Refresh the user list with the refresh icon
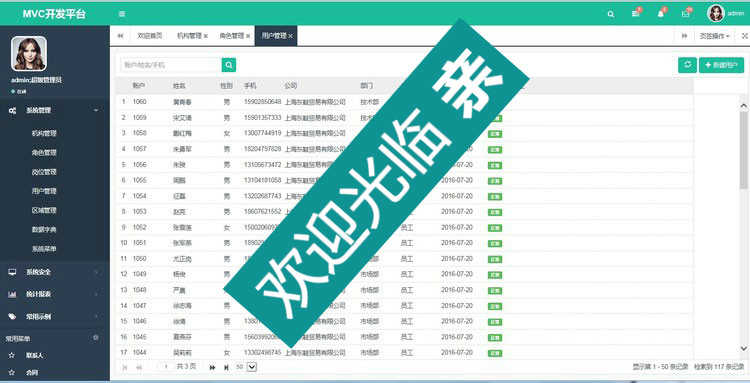Screen dimensions: 750x383 687,65
